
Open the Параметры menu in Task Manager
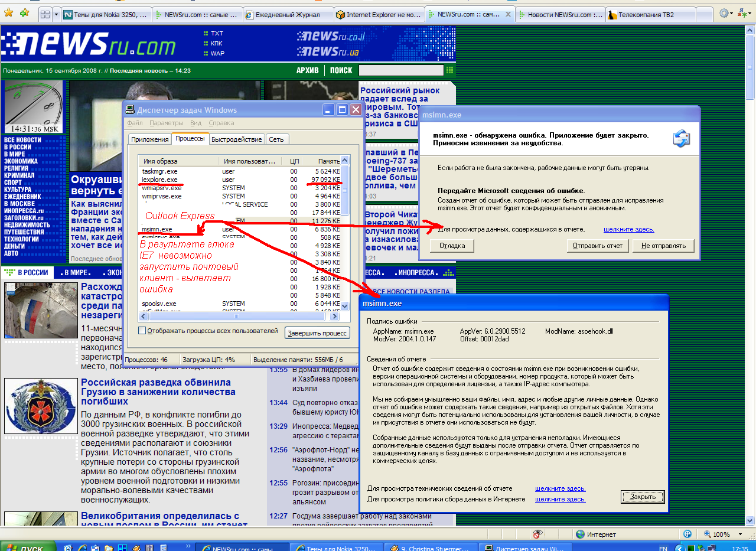click(166, 123)
